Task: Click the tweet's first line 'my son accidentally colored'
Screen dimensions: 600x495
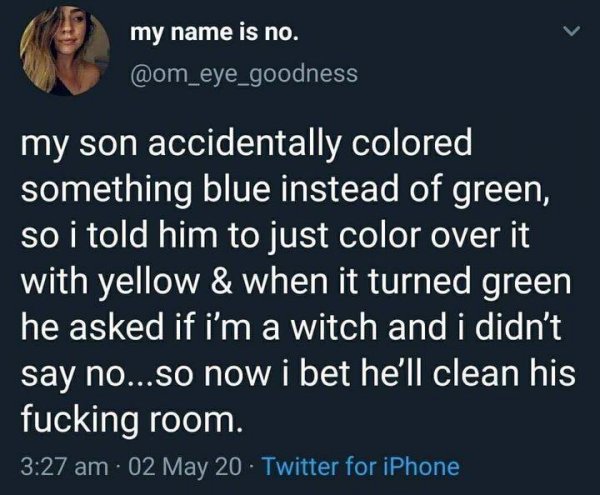Action: [x=246, y=145]
